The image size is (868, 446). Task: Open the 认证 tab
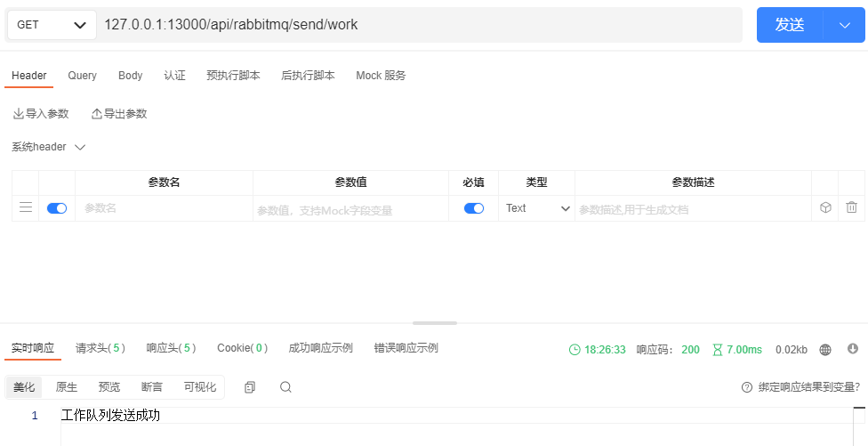point(174,76)
